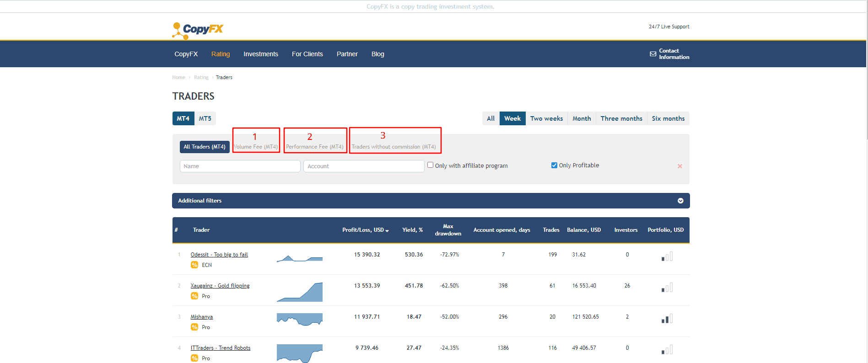Click the percent badge under Mishanya
The image size is (868, 363).
pos(194,327)
